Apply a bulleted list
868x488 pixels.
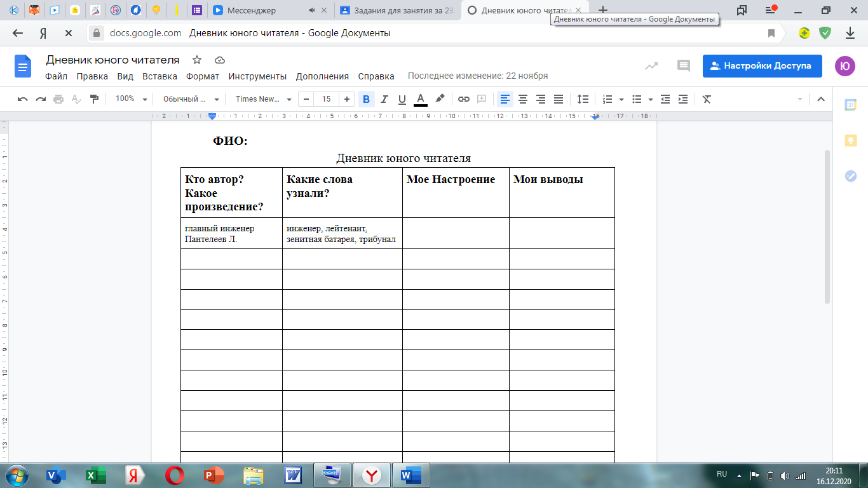tap(637, 99)
